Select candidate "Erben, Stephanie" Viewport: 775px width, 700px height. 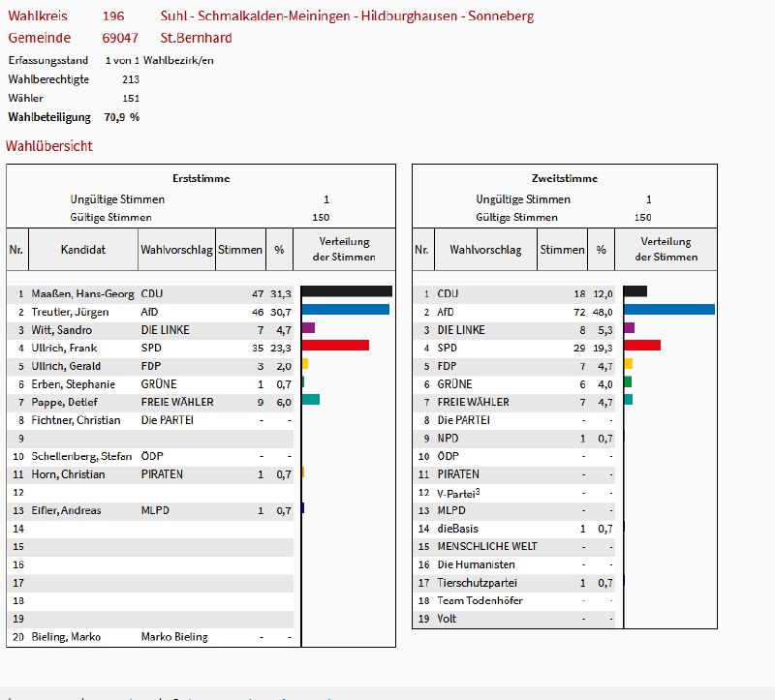pyautogui.click(x=74, y=384)
